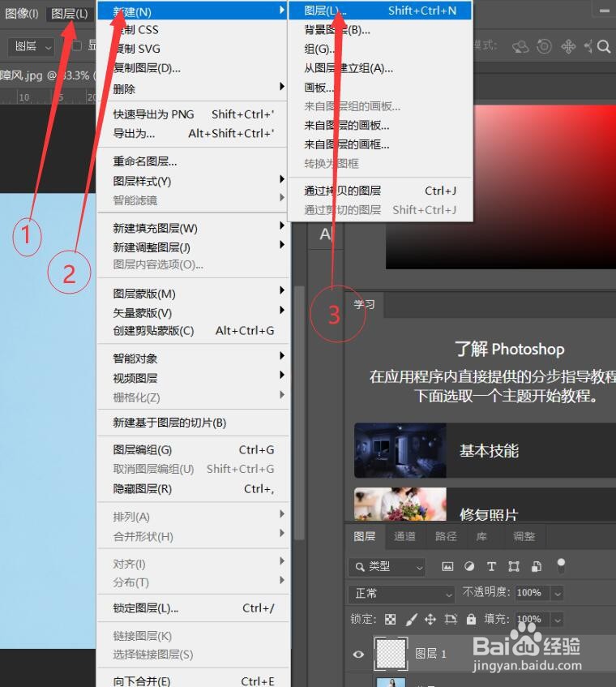616x687 pixels.
Task: Choose 复制图层(D)... menu item
Action: pyautogui.click(x=192, y=68)
